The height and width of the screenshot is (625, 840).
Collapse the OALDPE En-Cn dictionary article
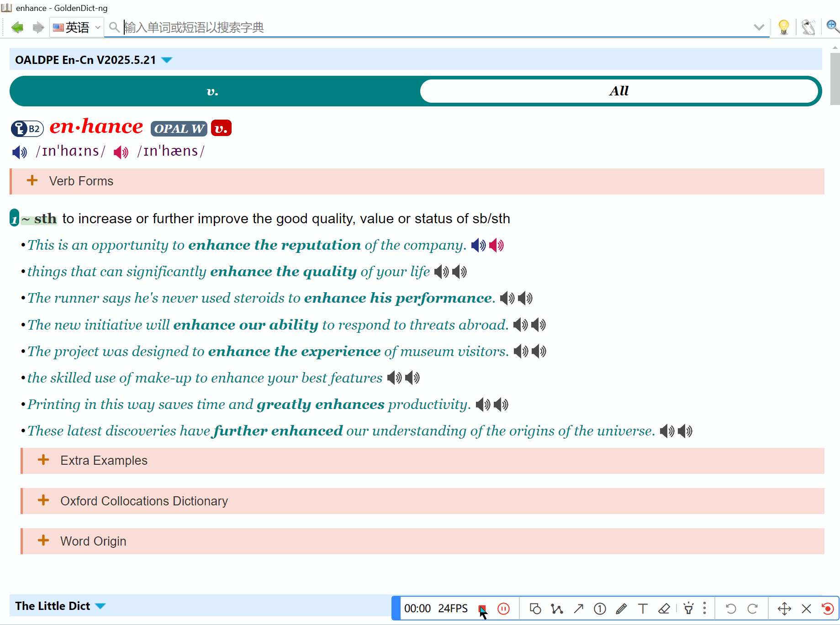167,60
